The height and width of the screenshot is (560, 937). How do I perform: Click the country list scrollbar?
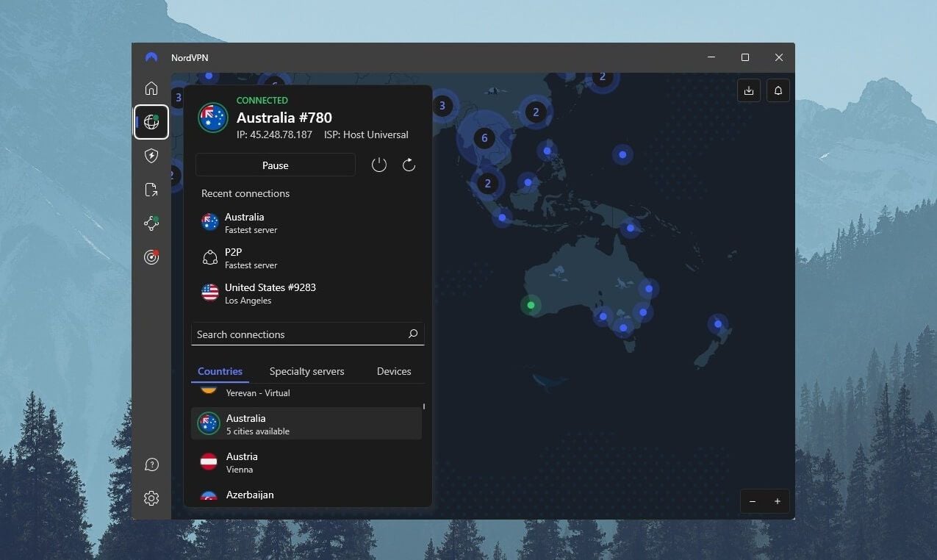click(x=424, y=406)
